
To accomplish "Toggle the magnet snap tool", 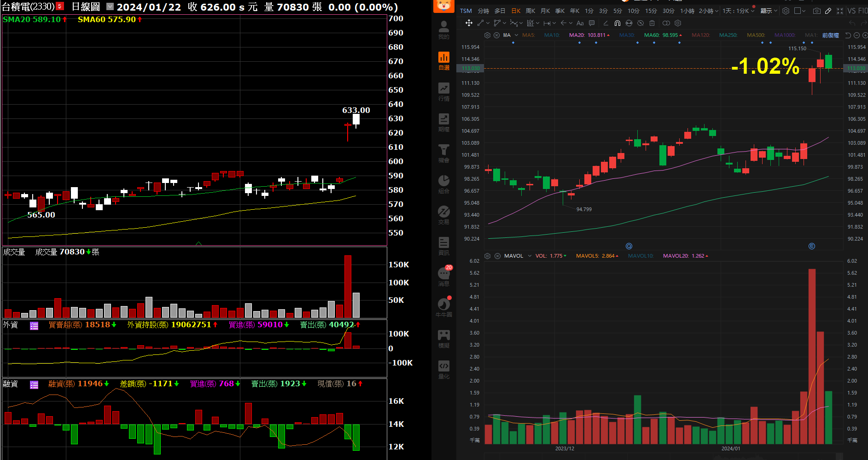I will coord(618,23).
